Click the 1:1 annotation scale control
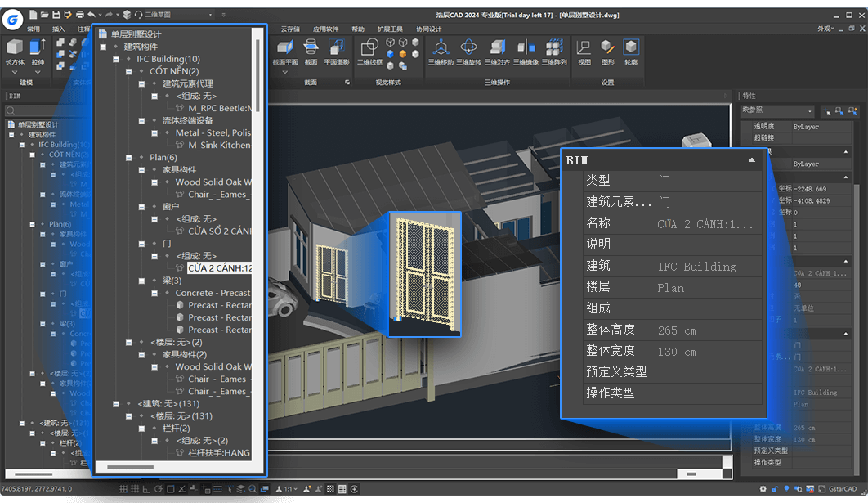Image resolution: width=868 pixels, height=503 pixels. (x=289, y=489)
